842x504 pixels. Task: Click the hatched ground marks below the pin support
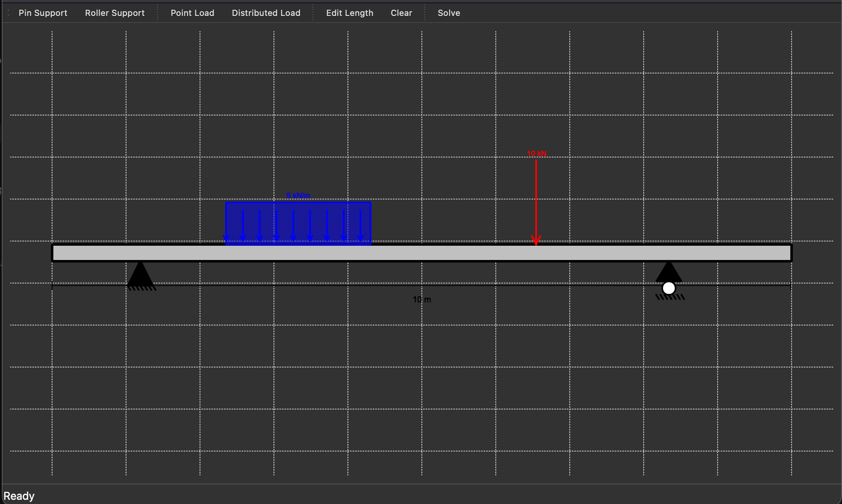point(143,289)
